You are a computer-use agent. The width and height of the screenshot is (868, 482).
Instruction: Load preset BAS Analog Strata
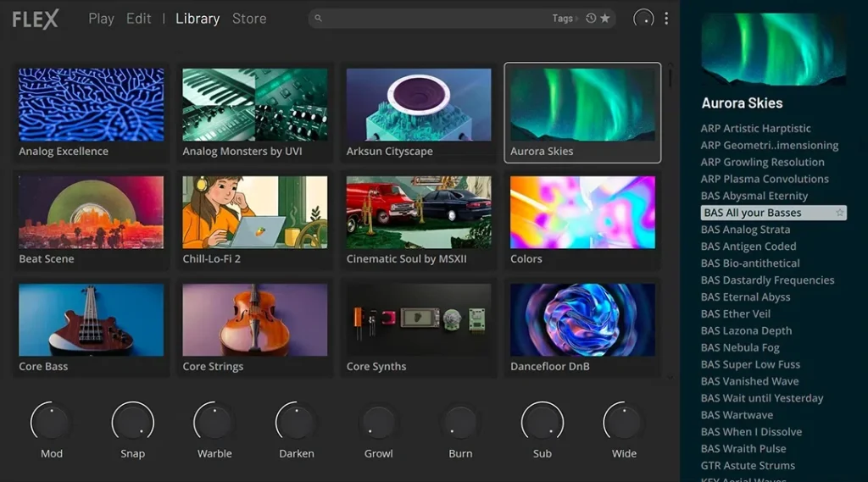pyautogui.click(x=745, y=230)
